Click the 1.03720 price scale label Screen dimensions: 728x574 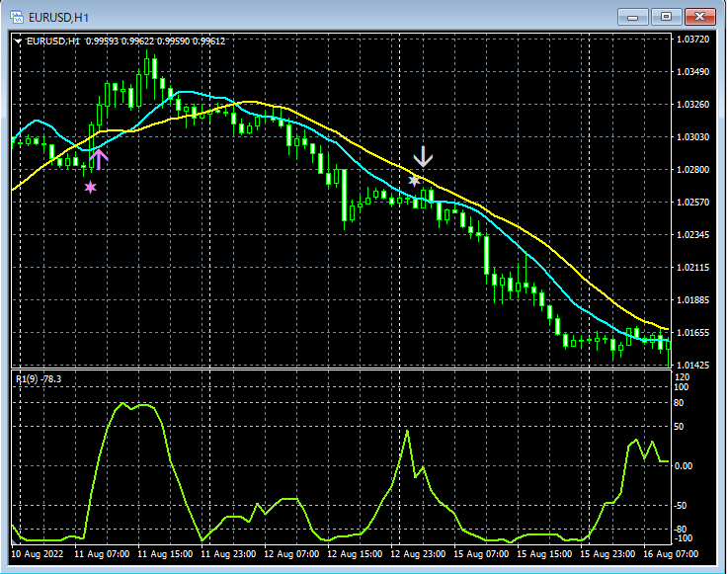693,39
